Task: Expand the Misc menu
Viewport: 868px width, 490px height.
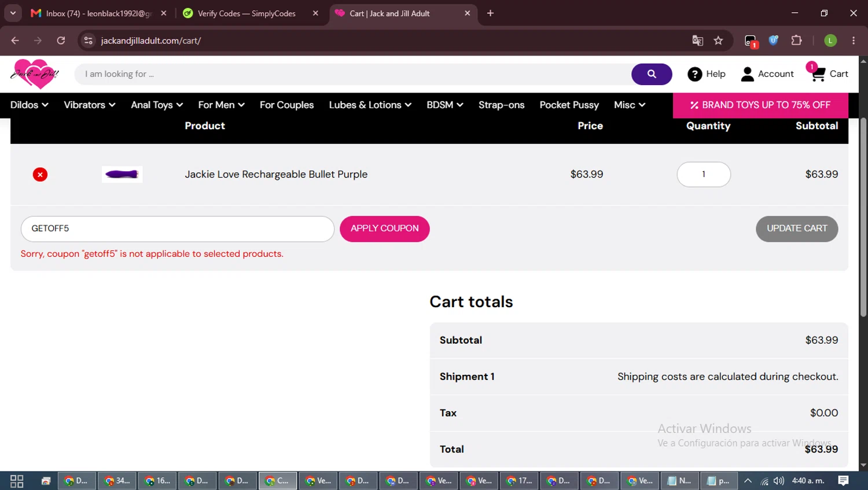Action: coord(630,105)
